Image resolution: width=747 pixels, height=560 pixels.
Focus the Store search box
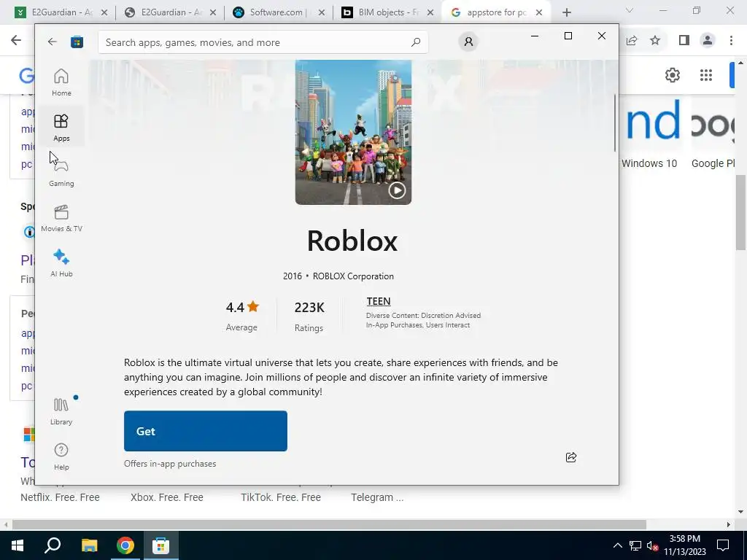(263, 42)
